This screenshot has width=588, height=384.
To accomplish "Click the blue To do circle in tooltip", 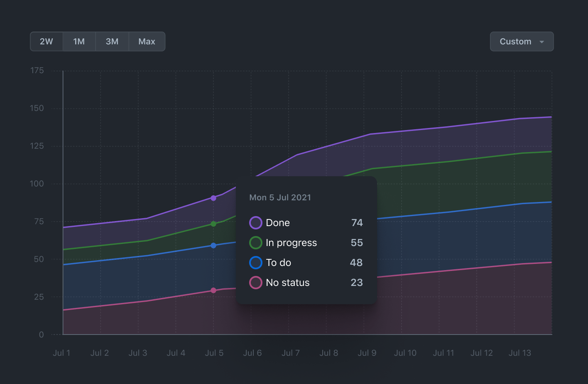I will point(255,263).
